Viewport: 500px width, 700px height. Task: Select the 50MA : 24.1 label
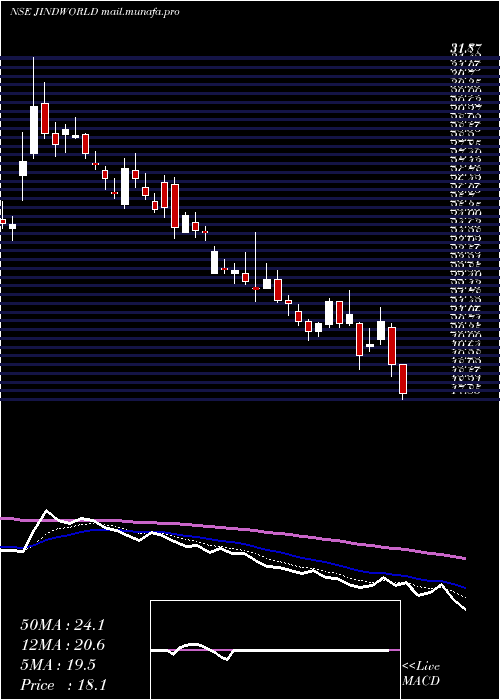tap(62, 625)
